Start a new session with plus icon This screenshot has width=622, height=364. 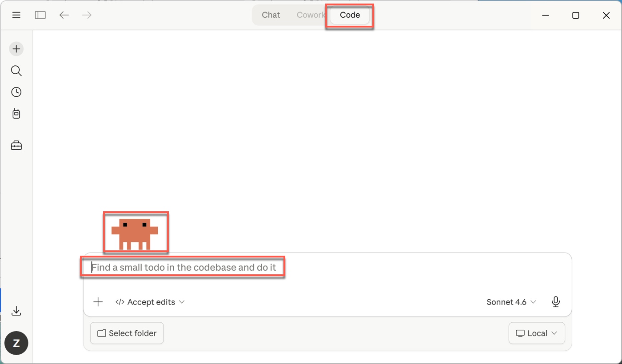16,49
